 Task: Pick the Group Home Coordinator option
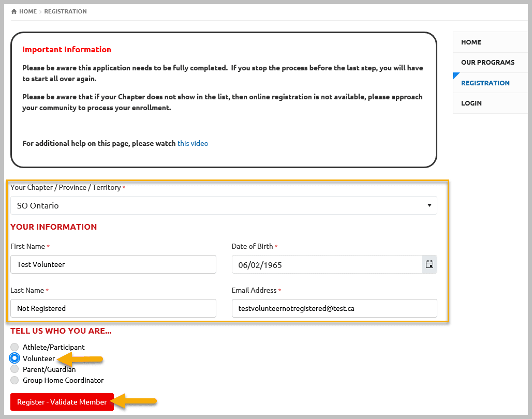(14, 380)
